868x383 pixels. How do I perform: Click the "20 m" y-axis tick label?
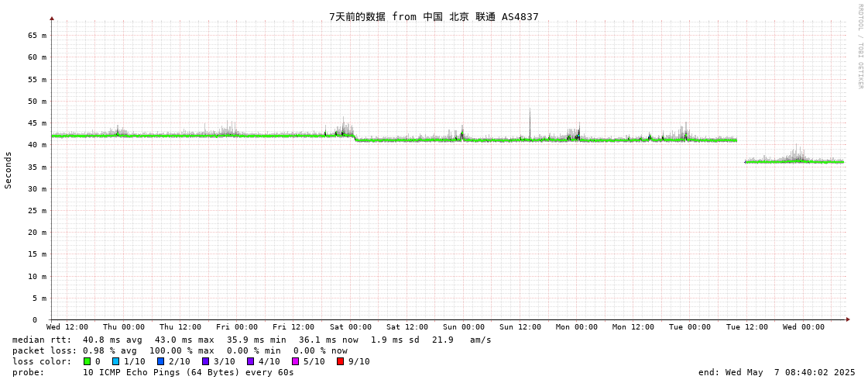pos(37,233)
